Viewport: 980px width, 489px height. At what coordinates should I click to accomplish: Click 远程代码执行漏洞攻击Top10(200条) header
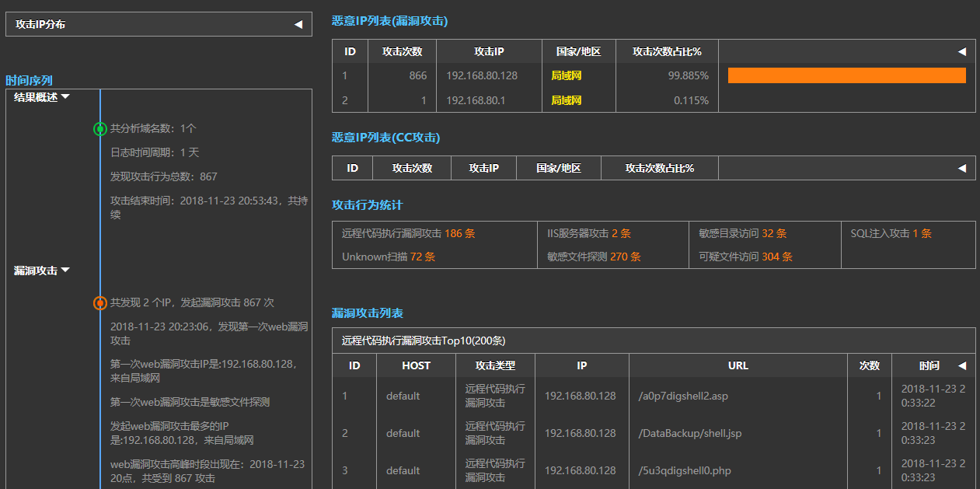click(x=424, y=341)
